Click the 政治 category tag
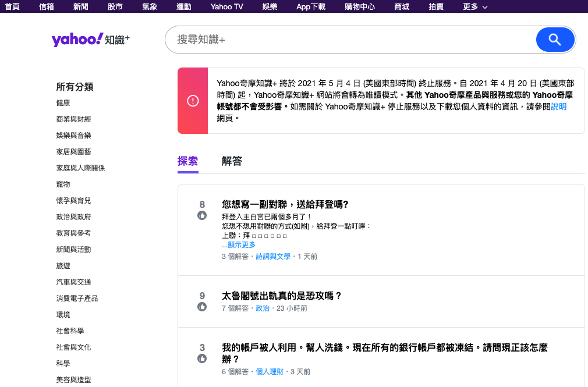The width and height of the screenshot is (588, 387). point(263,308)
